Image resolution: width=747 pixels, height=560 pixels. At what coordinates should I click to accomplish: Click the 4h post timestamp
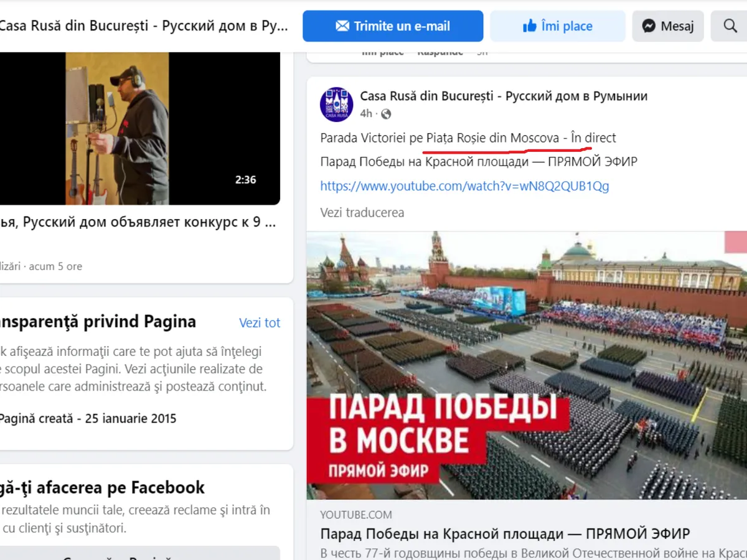(x=366, y=114)
